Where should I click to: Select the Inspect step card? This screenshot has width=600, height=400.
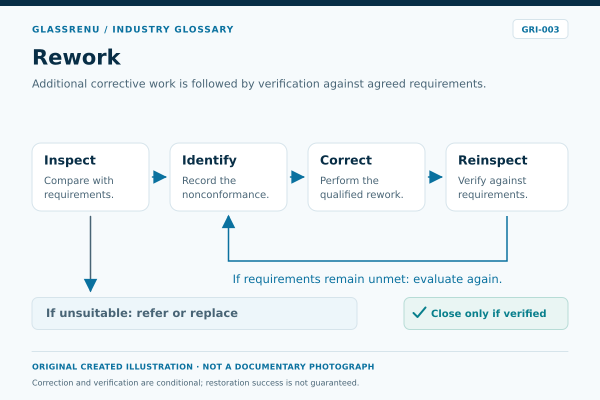(x=90, y=177)
